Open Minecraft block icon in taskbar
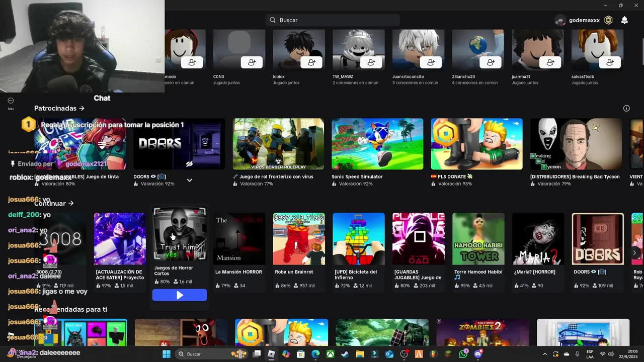 pos(448,354)
